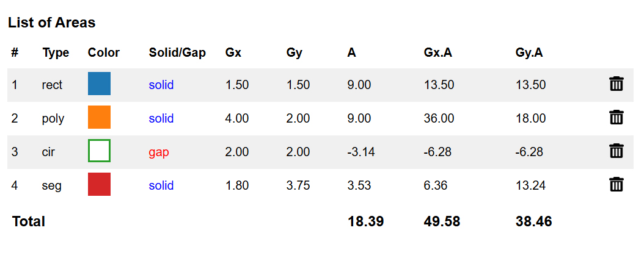Viewport: 644px width, 258px height.
Task: Toggle the cir row gap link
Action: coord(159,152)
